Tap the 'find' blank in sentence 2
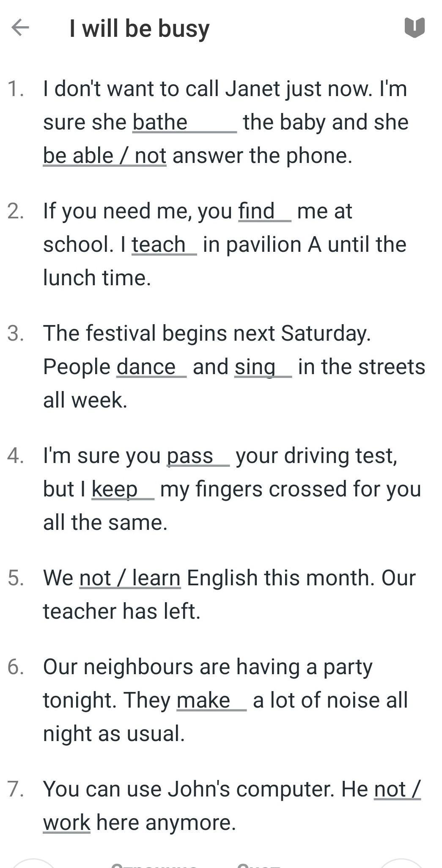The height and width of the screenshot is (868, 442). (x=264, y=211)
